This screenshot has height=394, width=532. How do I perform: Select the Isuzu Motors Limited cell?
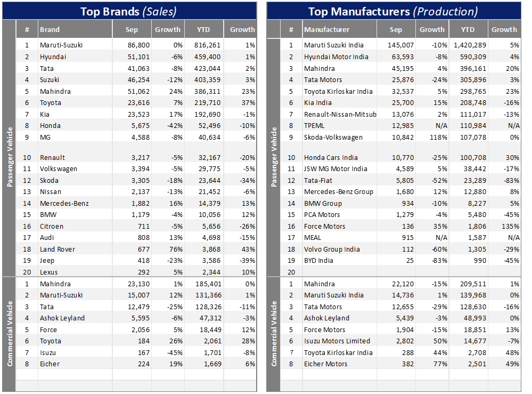[x=337, y=341]
